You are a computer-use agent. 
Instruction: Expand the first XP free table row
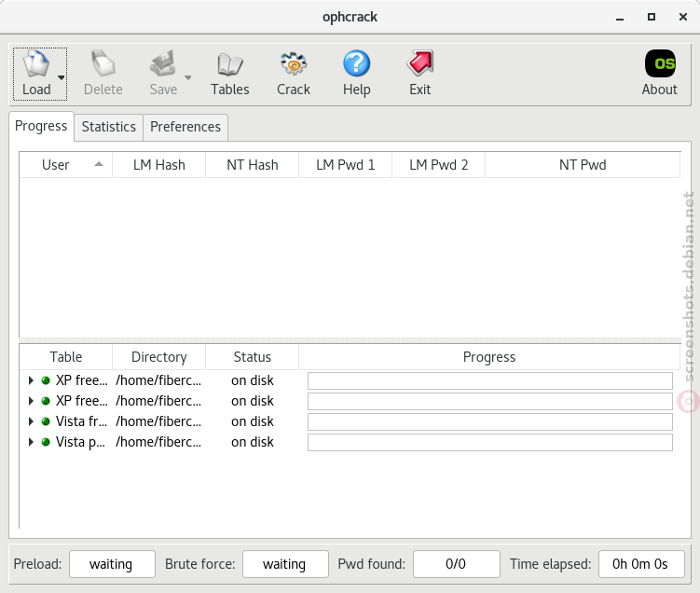coord(31,380)
